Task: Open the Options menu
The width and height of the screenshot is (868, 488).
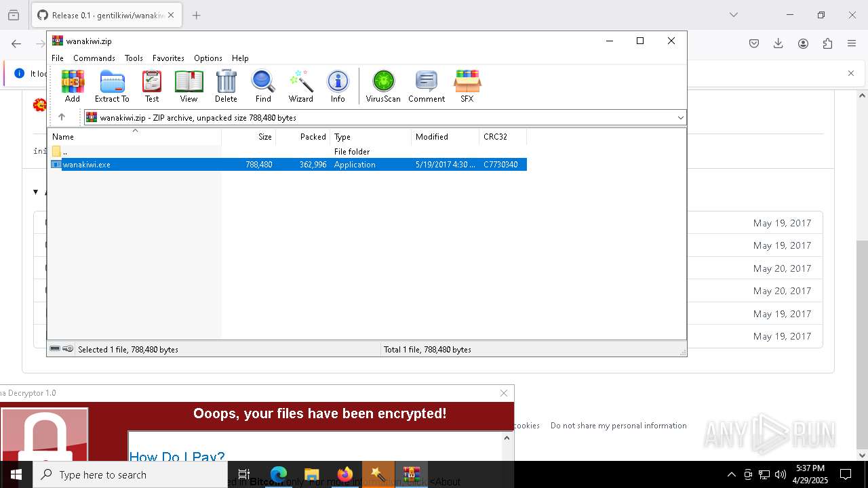Action: (208, 58)
